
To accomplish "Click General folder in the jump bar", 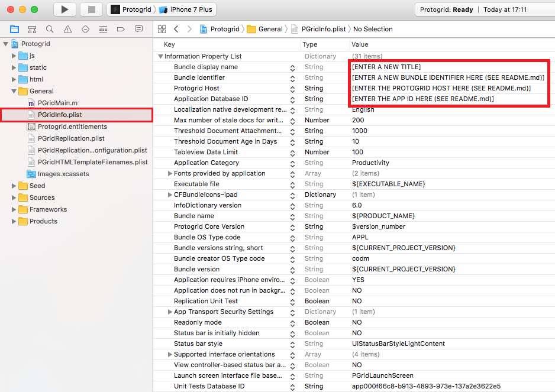I will [265, 29].
